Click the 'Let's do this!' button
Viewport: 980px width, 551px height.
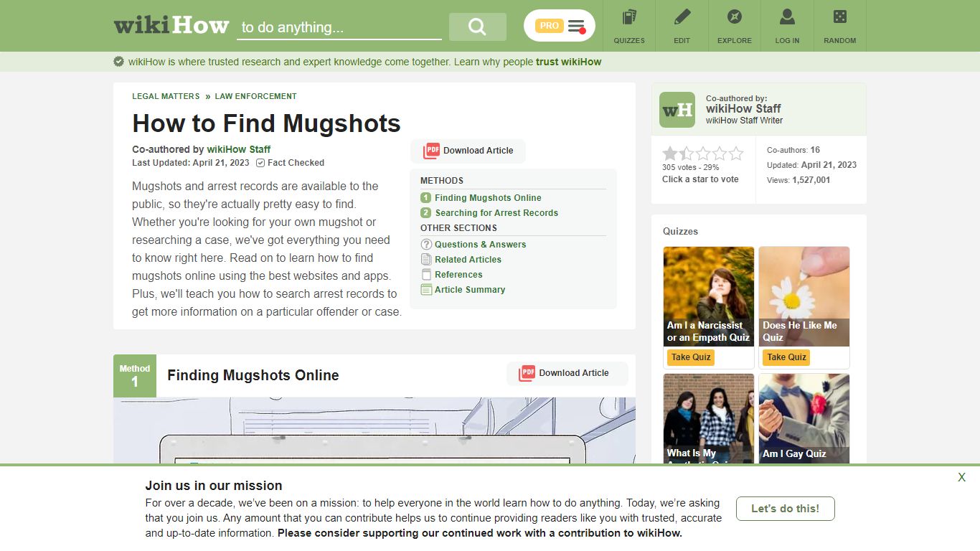[785, 509]
